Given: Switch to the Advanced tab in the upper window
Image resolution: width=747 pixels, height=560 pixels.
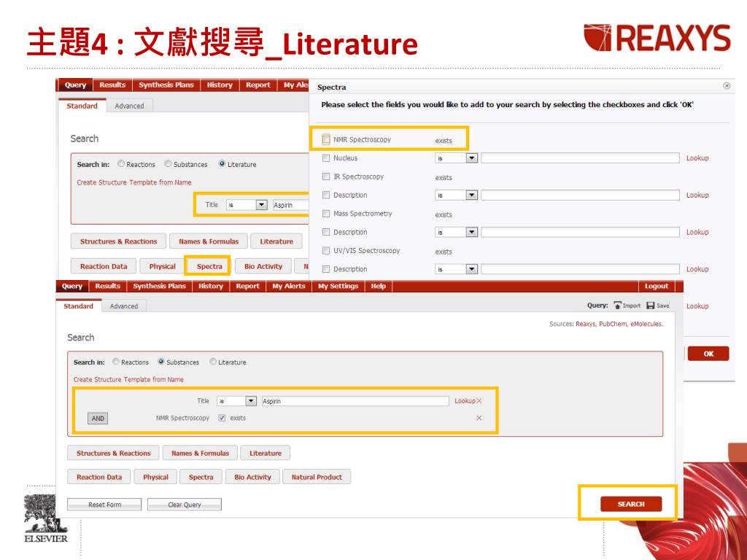Looking at the screenshot, I should (x=129, y=106).
